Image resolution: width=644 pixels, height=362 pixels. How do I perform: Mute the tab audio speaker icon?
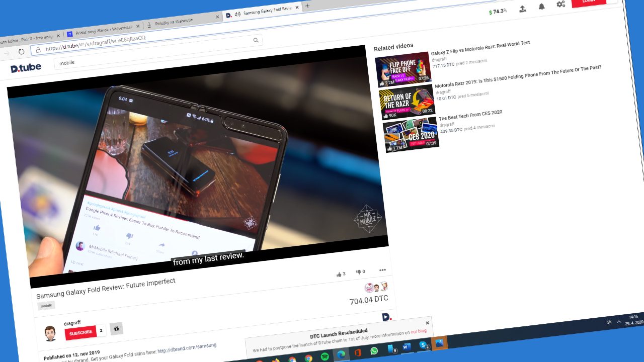pyautogui.click(x=237, y=15)
